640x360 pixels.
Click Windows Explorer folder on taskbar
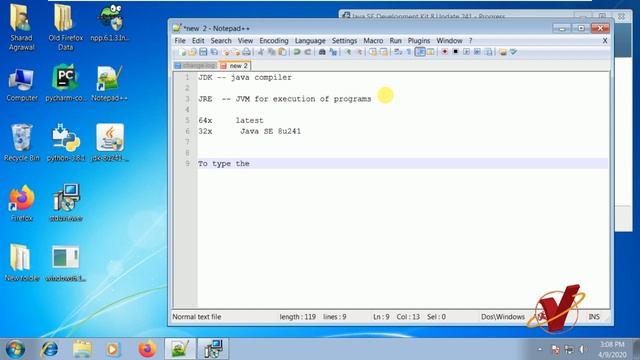[82, 349]
